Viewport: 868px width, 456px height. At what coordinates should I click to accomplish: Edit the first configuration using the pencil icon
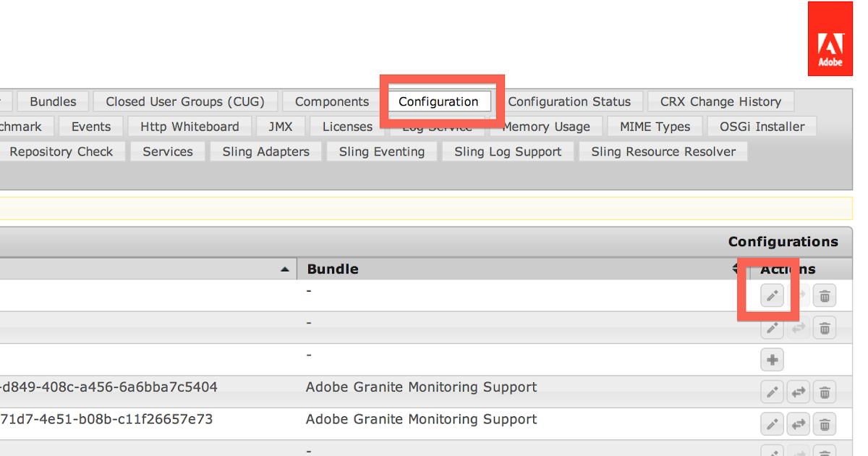pyautogui.click(x=772, y=295)
